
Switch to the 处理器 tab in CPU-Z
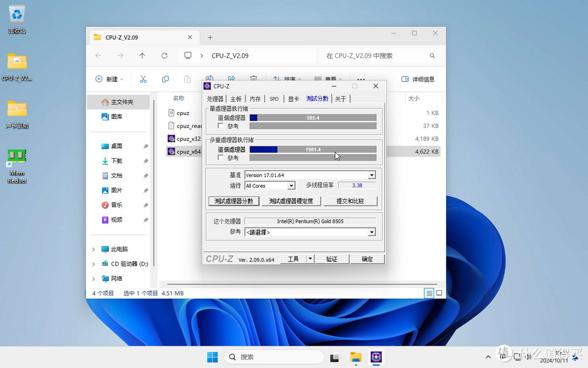click(216, 99)
